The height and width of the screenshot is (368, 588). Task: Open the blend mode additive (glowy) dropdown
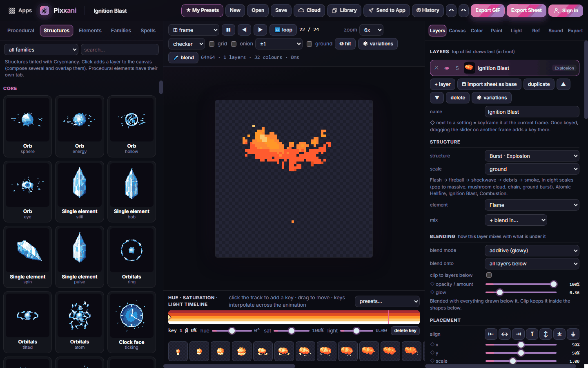coord(532,250)
